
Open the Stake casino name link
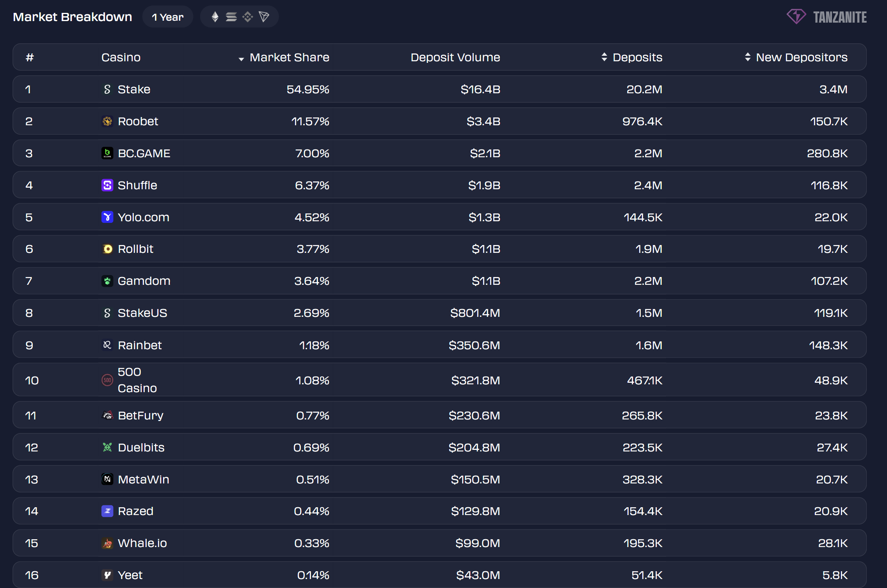[x=134, y=89]
